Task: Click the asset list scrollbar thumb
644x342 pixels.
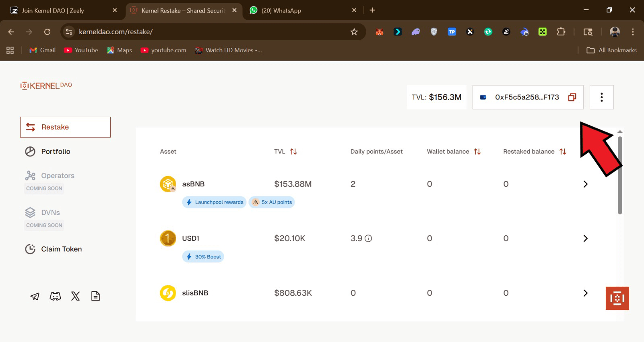Action: click(x=620, y=175)
